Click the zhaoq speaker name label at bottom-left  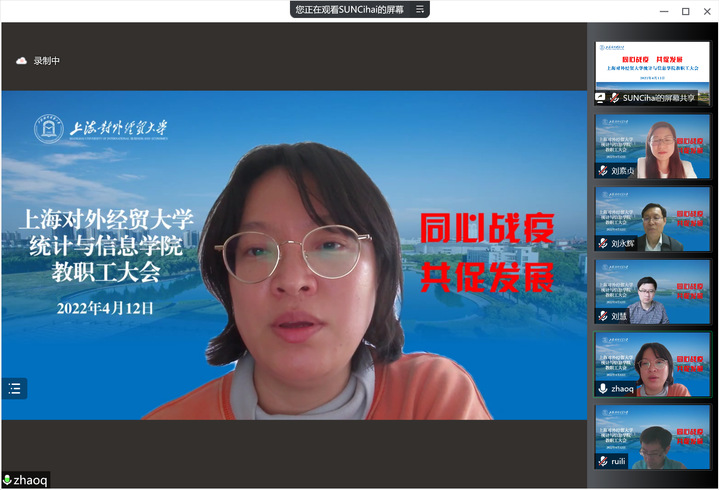coord(30,481)
